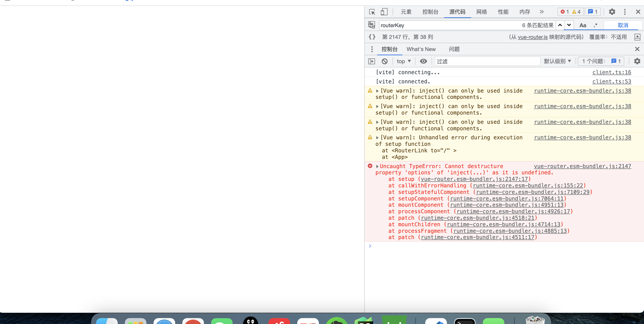The width and height of the screenshot is (644, 324).
Task: Show the console sidebar panel icon
Action: point(371,61)
